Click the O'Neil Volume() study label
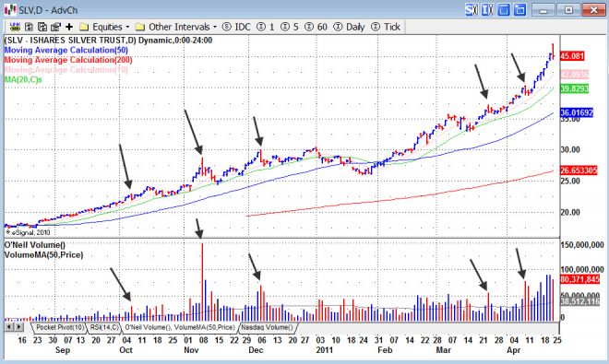The height and width of the screenshot is (364, 609). click(x=35, y=245)
